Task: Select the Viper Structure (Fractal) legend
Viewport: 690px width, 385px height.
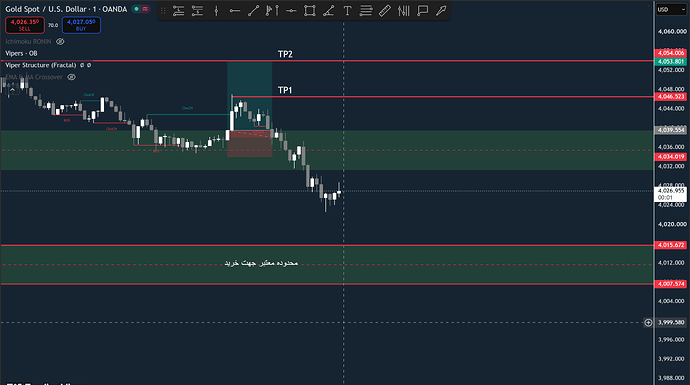Action: pyautogui.click(x=40, y=65)
